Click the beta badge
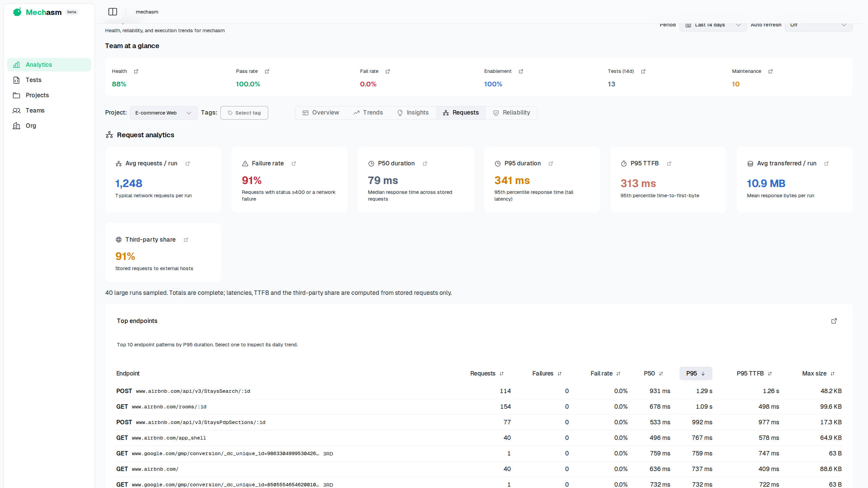868x488 pixels. [72, 12]
